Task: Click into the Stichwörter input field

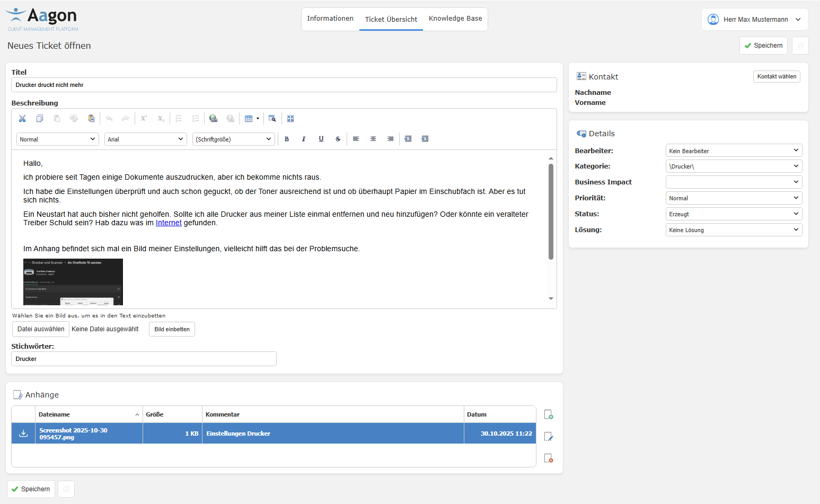Action: click(x=143, y=359)
